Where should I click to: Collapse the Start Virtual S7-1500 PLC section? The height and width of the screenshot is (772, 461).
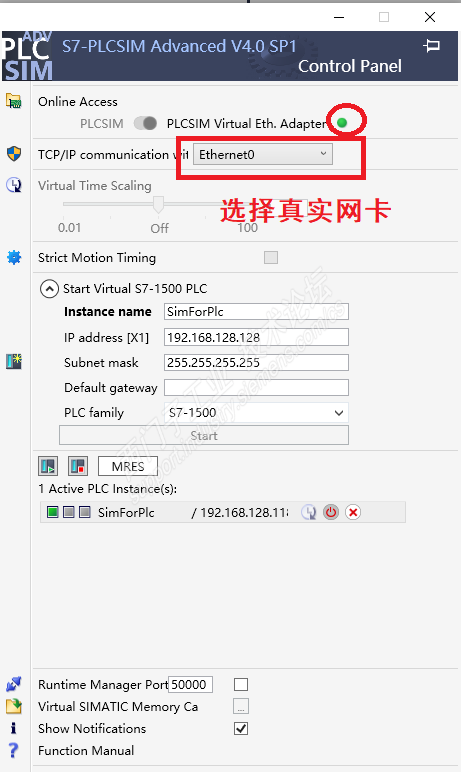pyautogui.click(x=49, y=289)
